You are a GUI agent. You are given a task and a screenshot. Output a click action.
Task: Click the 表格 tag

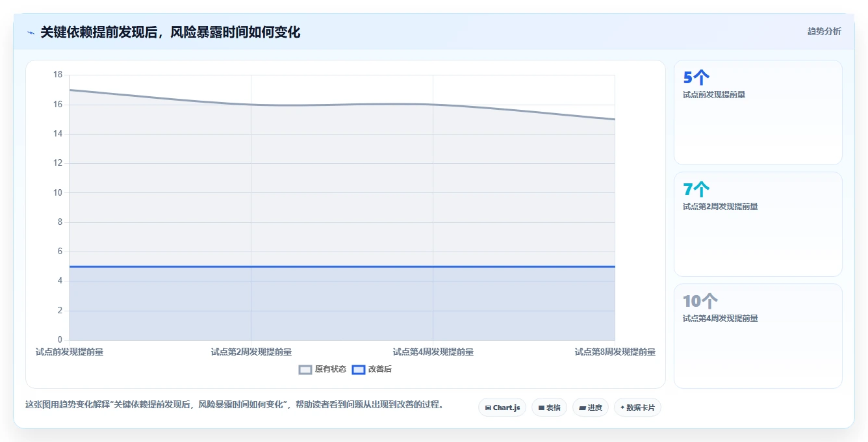(x=549, y=408)
